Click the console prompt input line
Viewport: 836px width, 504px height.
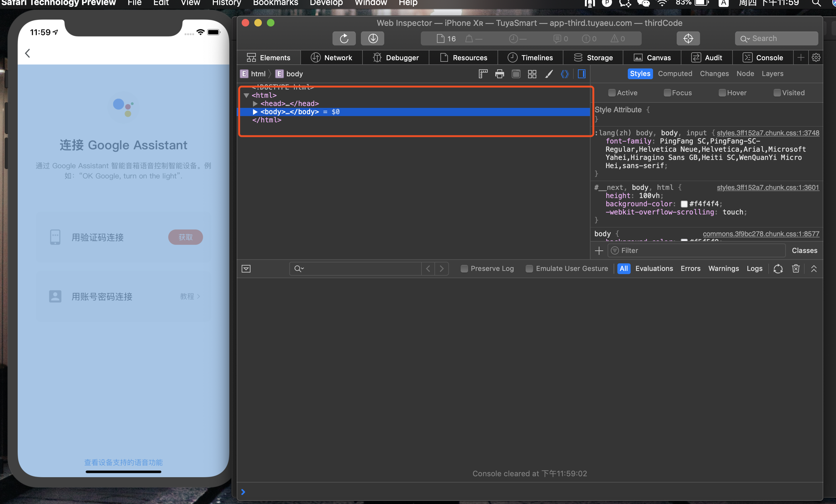(529, 492)
